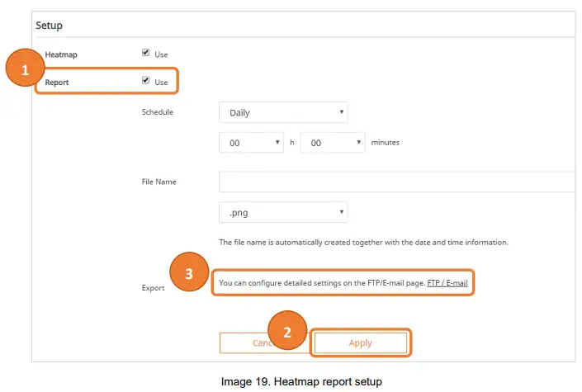Open the Daily schedule dropdown
This screenshot has width=582, height=392.
[283, 112]
